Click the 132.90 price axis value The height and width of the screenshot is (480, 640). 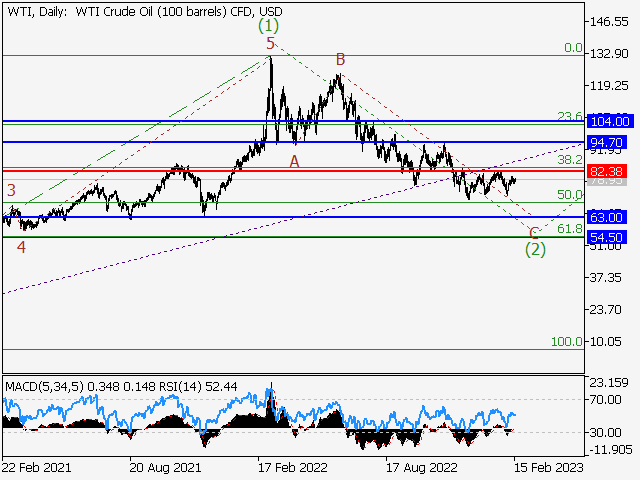coord(609,53)
